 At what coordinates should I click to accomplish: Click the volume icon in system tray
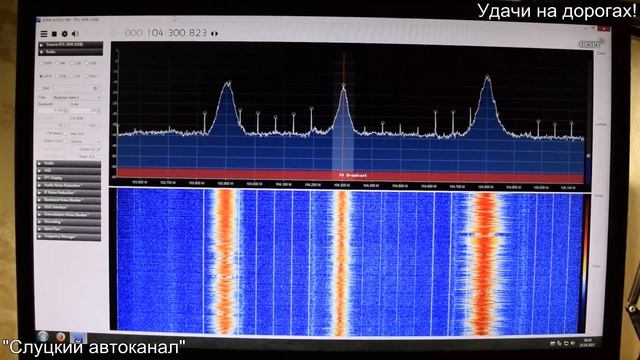[573, 343]
